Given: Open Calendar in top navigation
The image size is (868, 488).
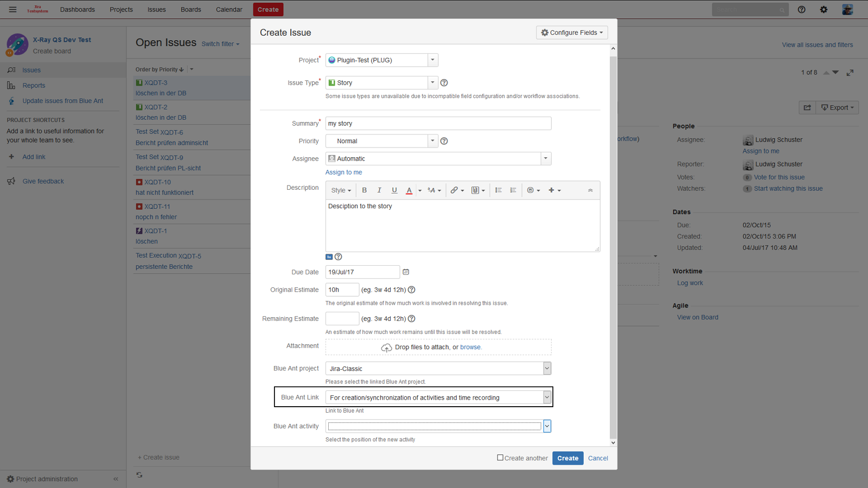Looking at the screenshot, I should click(229, 10).
